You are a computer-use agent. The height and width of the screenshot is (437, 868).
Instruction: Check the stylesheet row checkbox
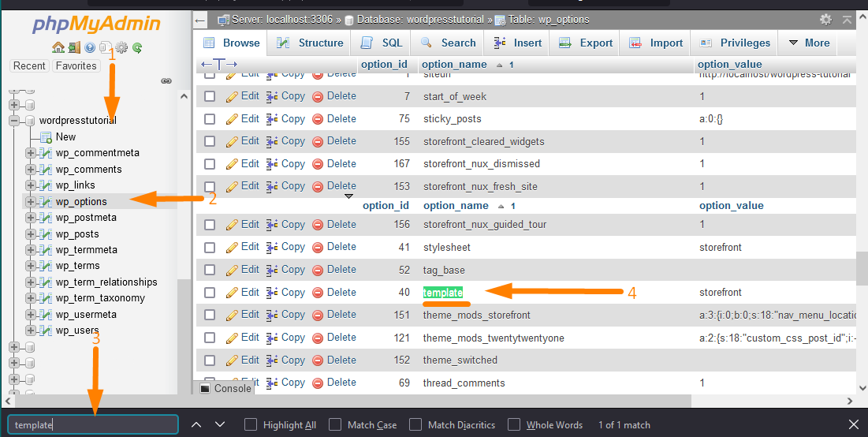coord(210,248)
